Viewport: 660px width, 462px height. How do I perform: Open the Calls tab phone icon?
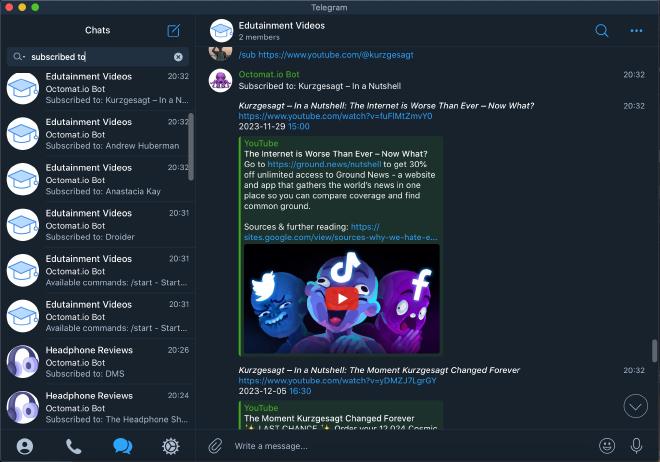74,446
